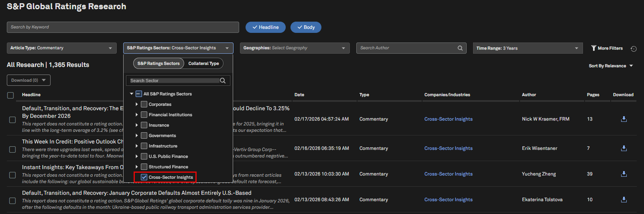Click download icon for Erik Wisentaner article
Screen dimensions: 644x214
[x=624, y=148]
